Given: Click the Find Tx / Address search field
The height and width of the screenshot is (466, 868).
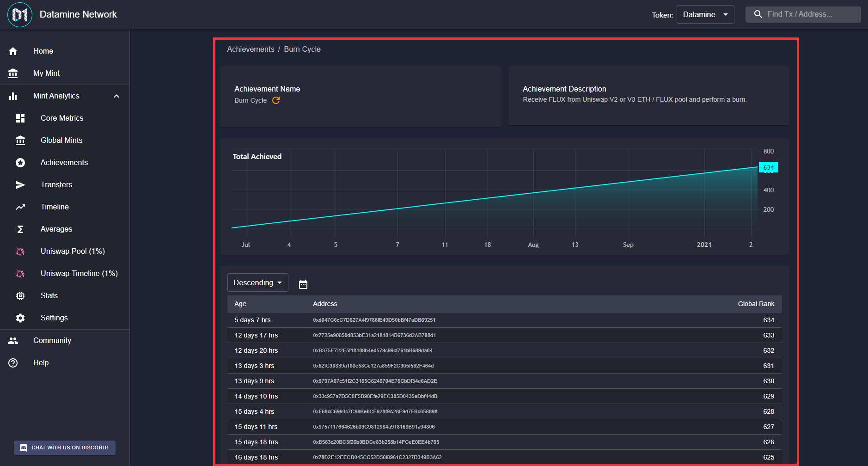Looking at the screenshot, I should 803,14.
